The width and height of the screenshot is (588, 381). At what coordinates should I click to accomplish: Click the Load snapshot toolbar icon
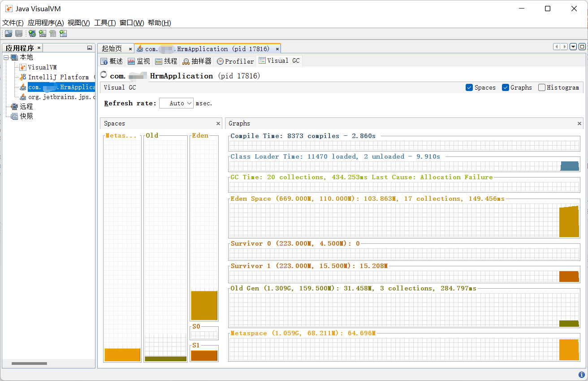coord(9,33)
